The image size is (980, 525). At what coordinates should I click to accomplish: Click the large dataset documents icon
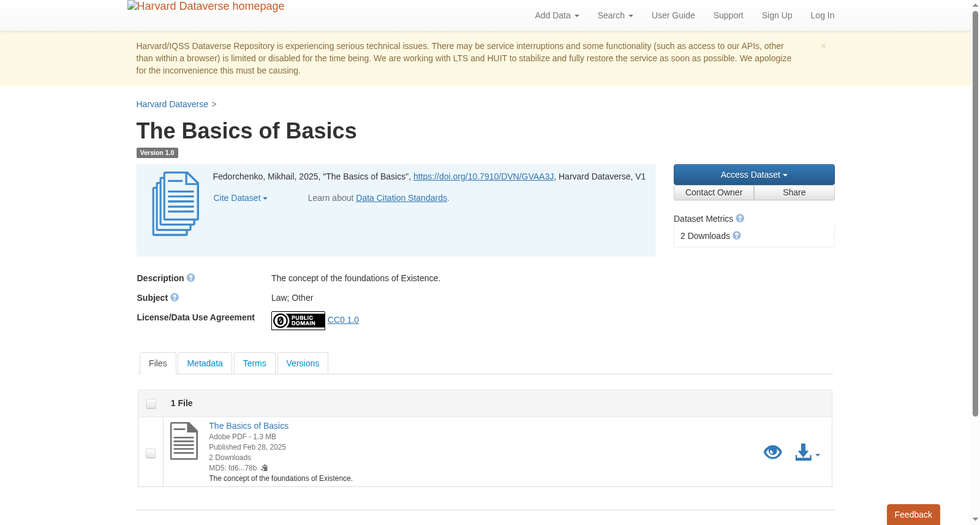[x=176, y=204]
